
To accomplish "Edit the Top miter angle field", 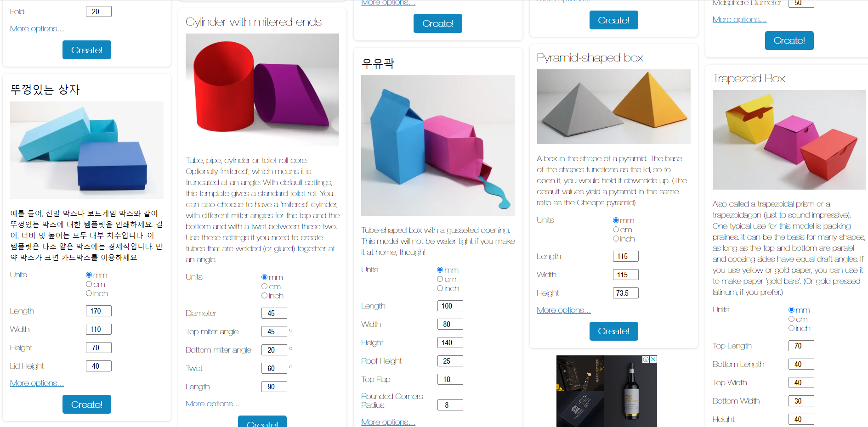I will (x=274, y=331).
